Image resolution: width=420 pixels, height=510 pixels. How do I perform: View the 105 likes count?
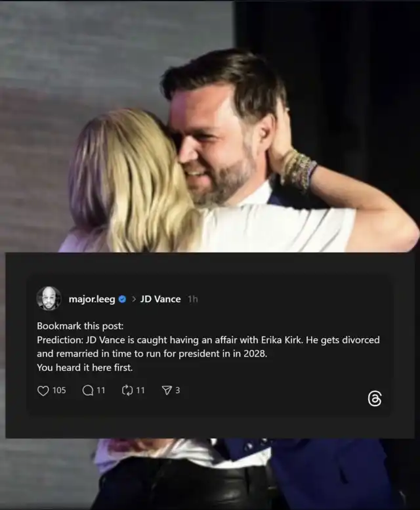point(59,391)
